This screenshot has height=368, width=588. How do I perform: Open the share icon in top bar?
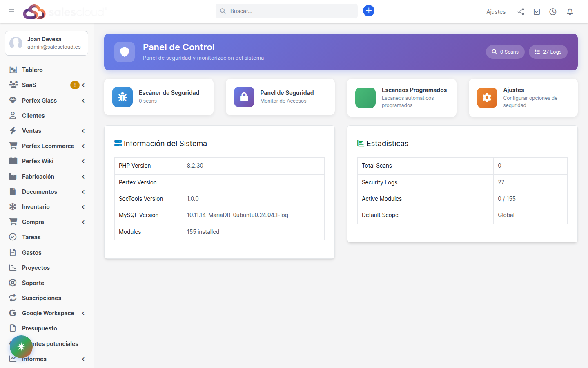[521, 12]
